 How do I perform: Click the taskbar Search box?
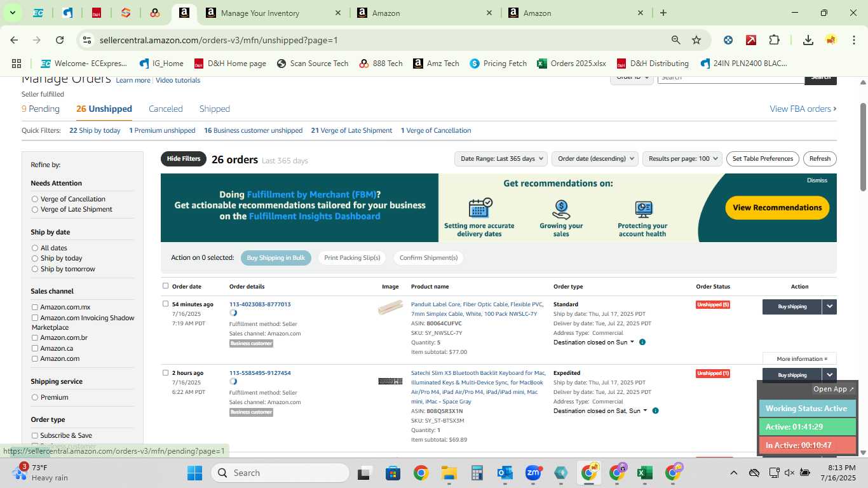pos(280,473)
